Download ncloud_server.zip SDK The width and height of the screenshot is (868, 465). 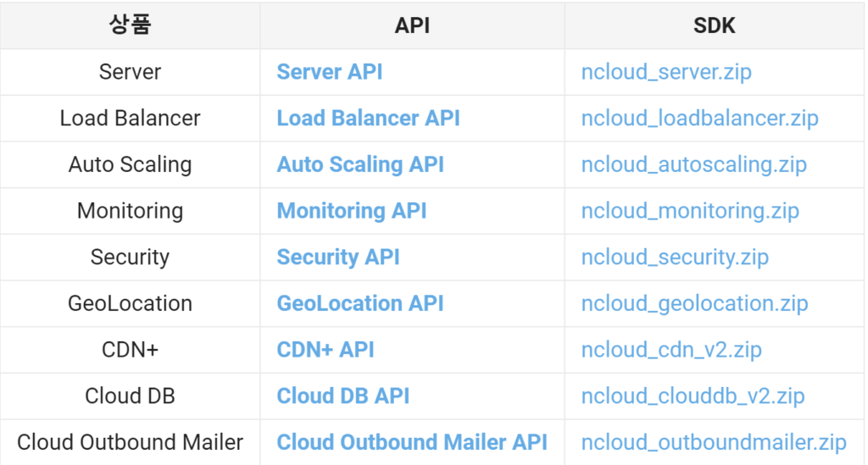click(666, 72)
